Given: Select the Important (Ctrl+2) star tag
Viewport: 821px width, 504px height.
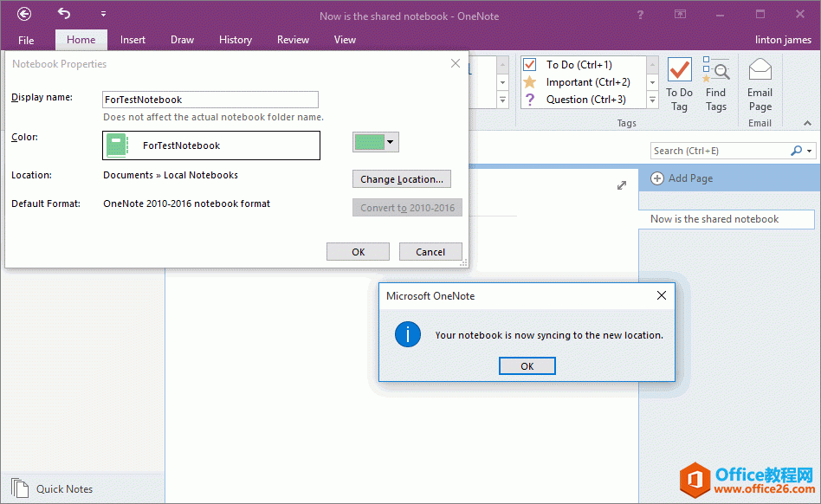Looking at the screenshot, I should click(x=530, y=82).
